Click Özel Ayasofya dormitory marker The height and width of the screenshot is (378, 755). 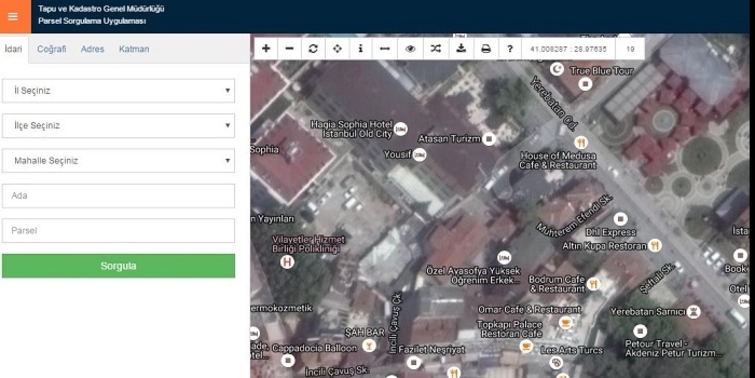coord(504,258)
